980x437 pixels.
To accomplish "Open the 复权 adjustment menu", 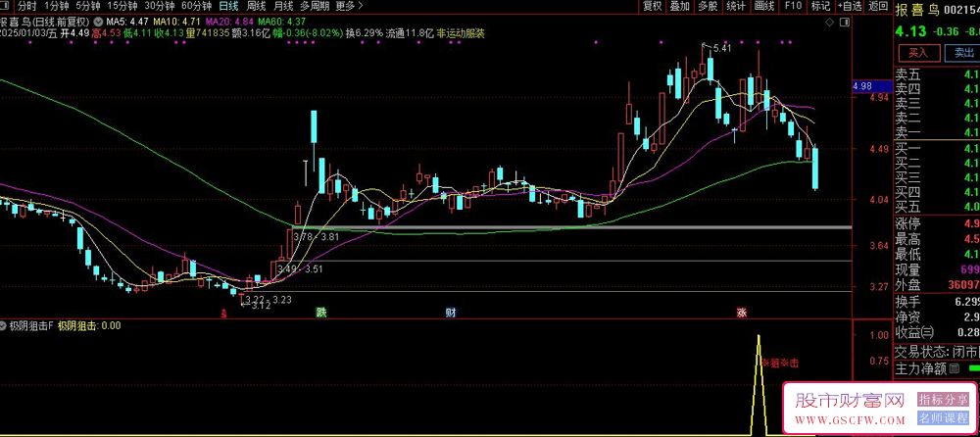I will click(653, 6).
